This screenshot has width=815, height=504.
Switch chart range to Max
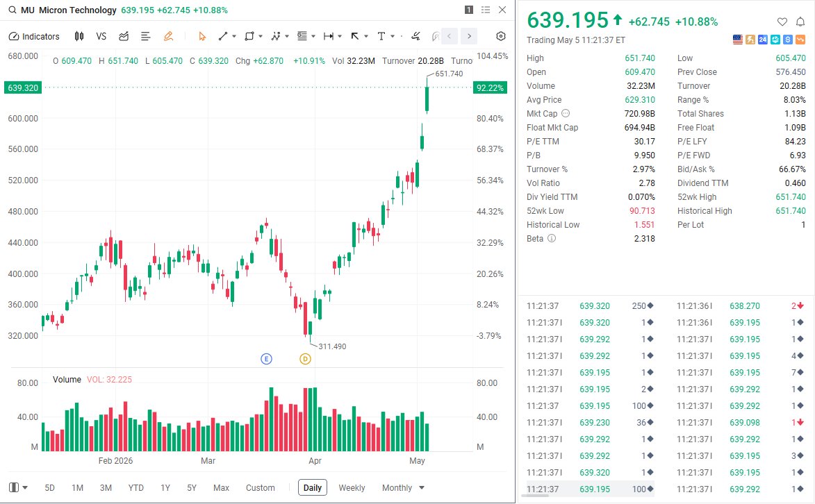pyautogui.click(x=221, y=488)
